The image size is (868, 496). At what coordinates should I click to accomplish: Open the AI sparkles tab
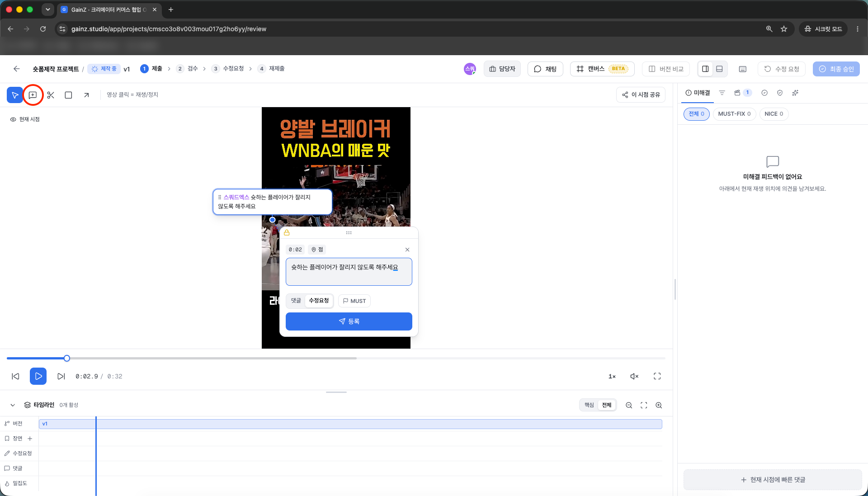(795, 93)
